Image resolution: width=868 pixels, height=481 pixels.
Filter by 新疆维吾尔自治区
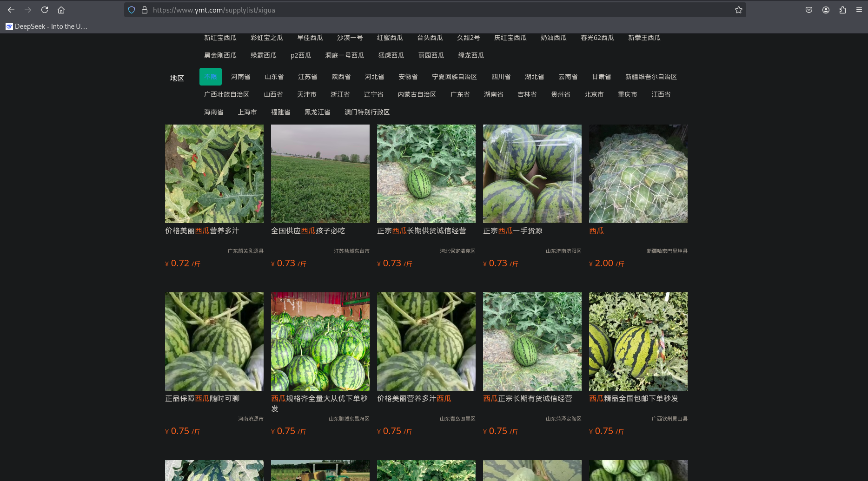pyautogui.click(x=651, y=77)
